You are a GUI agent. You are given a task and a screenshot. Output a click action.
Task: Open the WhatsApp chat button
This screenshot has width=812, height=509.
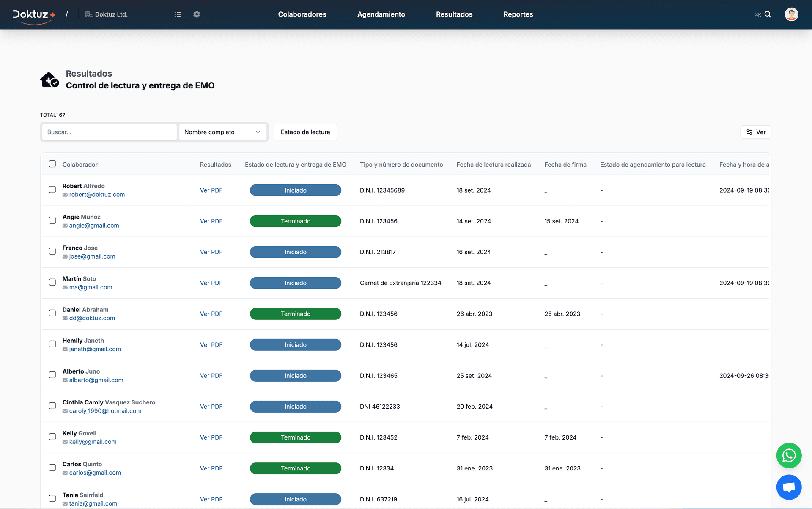pos(789,456)
